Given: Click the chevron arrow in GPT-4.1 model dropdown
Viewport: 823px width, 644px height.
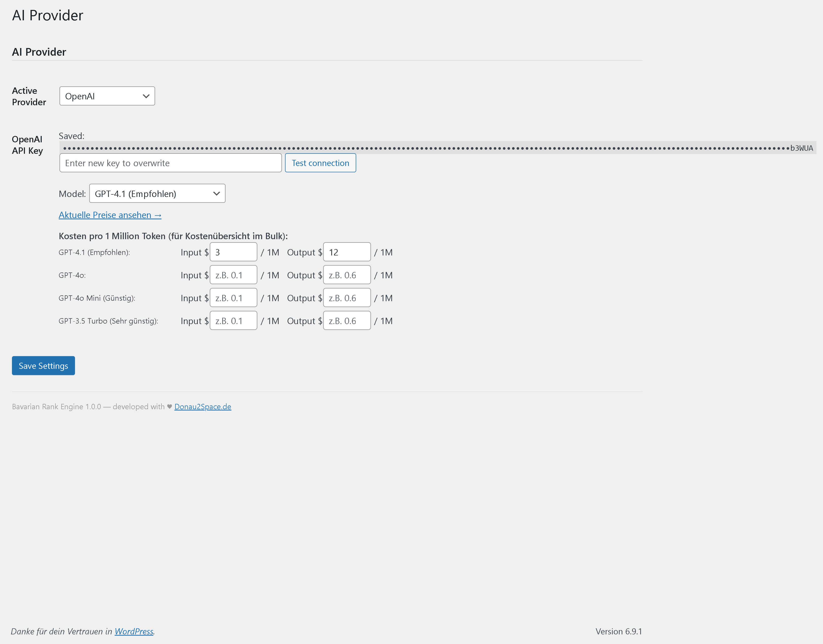Looking at the screenshot, I should (x=216, y=194).
